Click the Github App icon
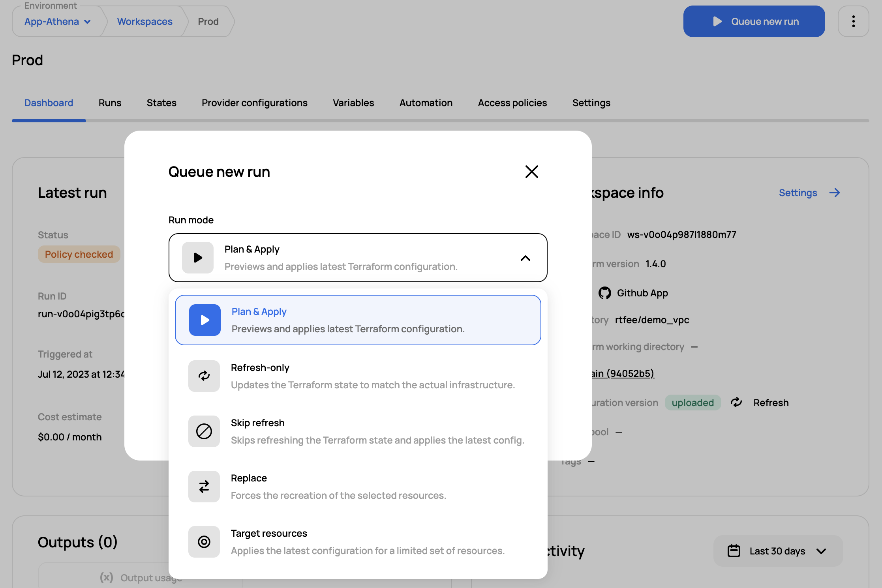Viewport: 882px width, 588px height. 604,293
